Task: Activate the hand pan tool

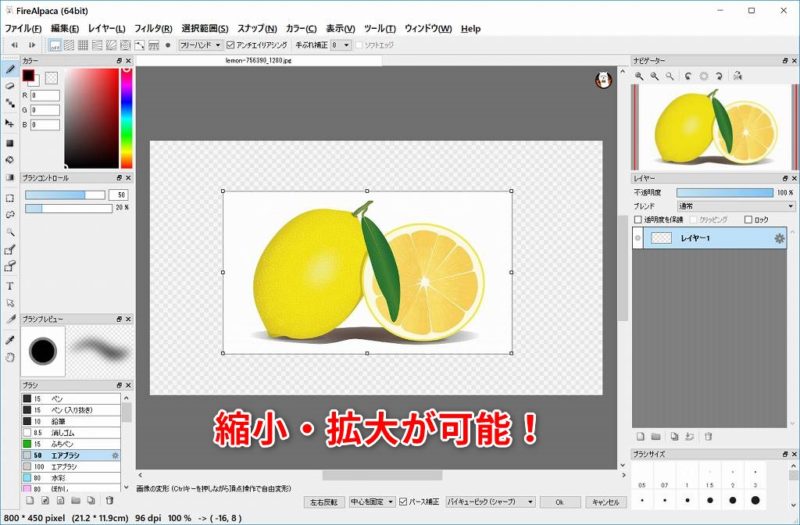Action: point(10,356)
